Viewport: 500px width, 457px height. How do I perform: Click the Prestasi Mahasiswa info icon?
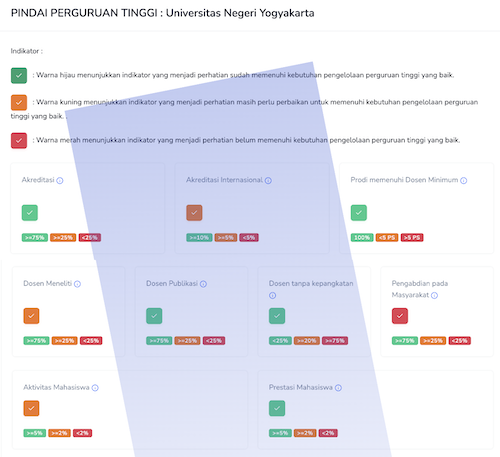[x=338, y=388]
